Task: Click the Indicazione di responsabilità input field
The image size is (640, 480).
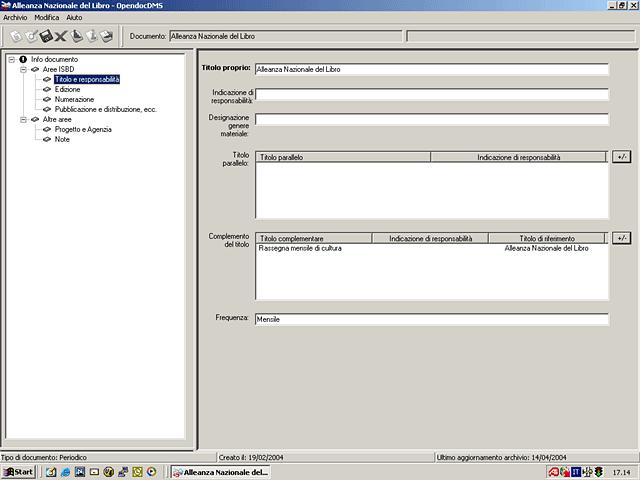Action: 432,94
